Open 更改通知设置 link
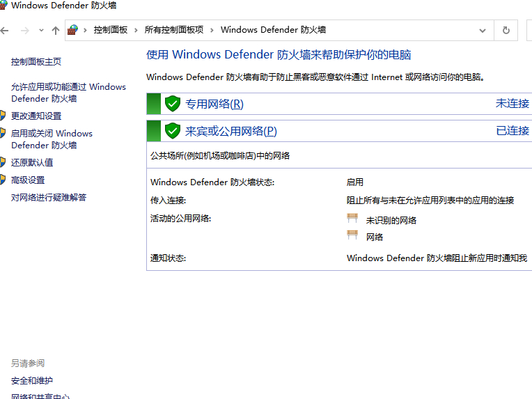 (x=36, y=116)
